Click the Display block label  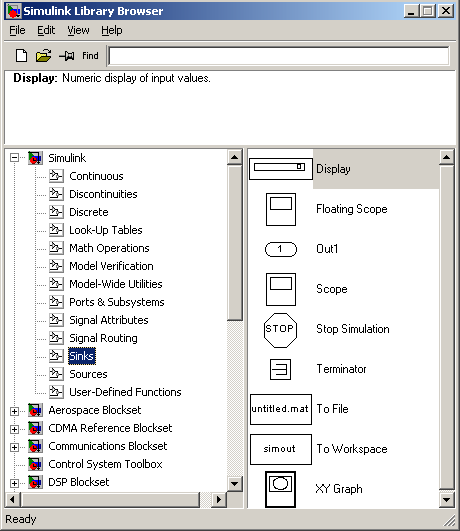tap(333, 169)
